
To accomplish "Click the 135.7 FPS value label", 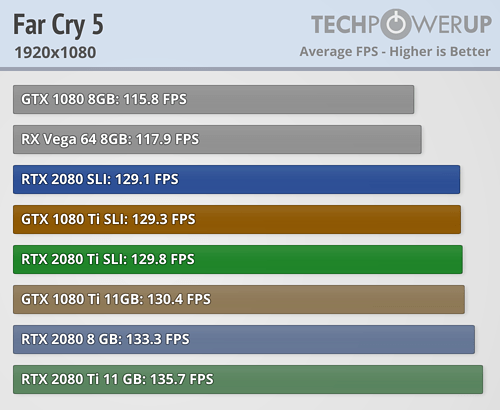I will point(182,379).
